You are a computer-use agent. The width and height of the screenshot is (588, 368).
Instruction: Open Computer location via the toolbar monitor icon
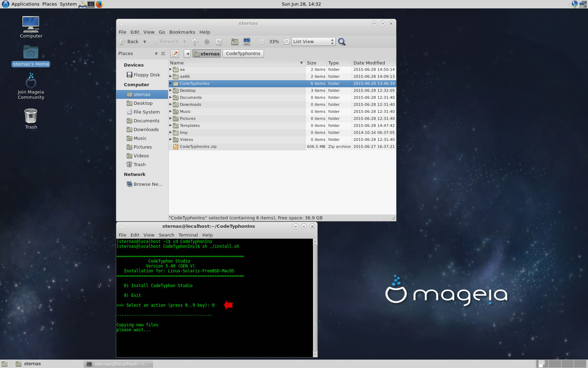click(247, 42)
